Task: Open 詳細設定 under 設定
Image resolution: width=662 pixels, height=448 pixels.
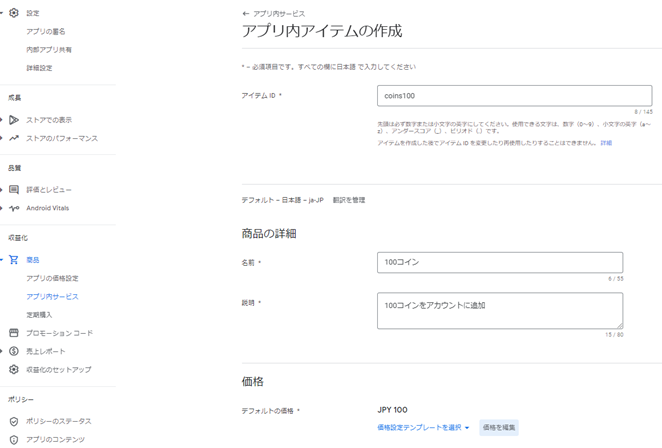Action: (39, 68)
